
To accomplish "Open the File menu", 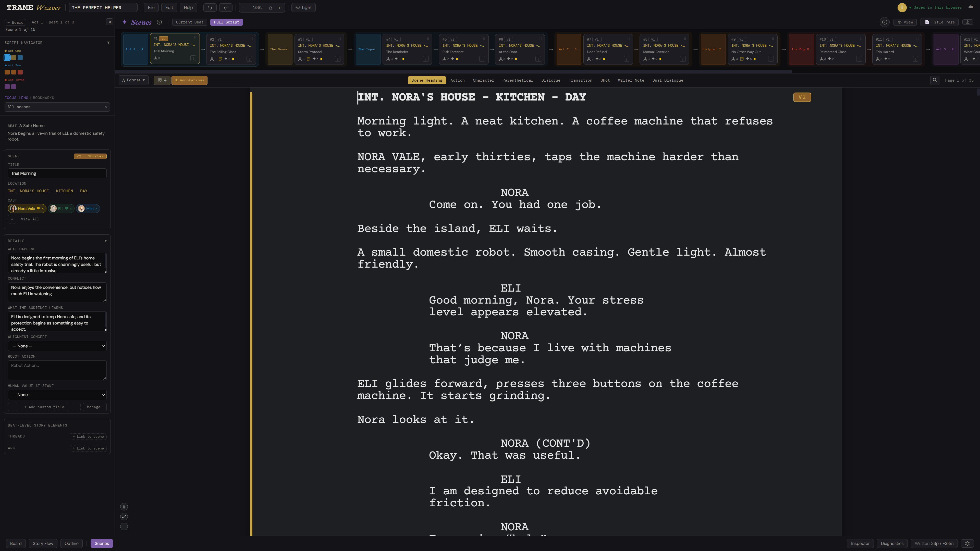I will tap(151, 8).
